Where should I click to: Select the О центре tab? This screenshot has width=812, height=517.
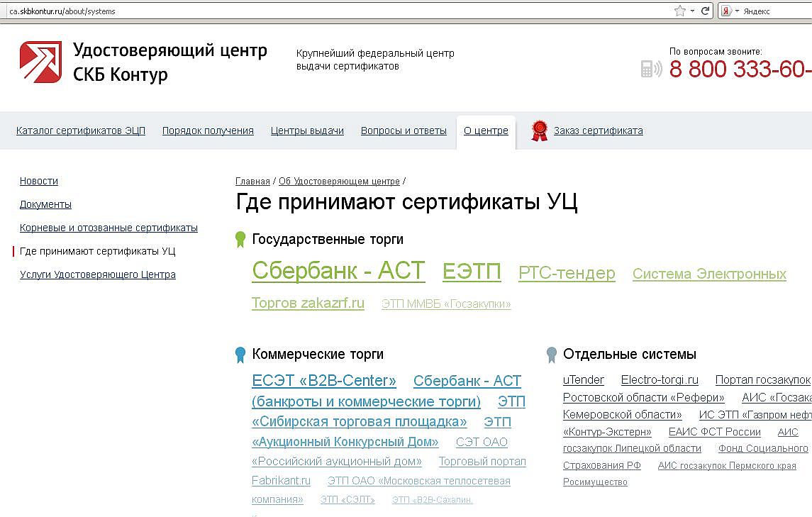(x=486, y=130)
